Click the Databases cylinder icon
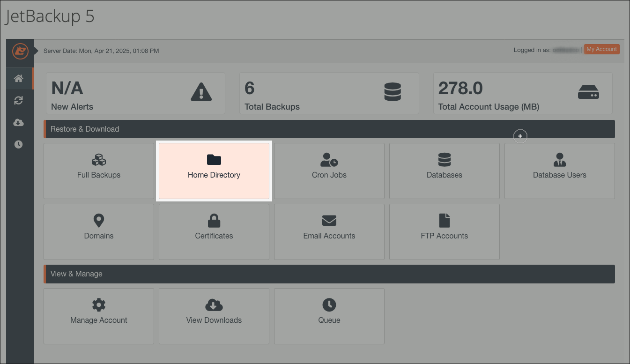The height and width of the screenshot is (364, 630). 445,160
